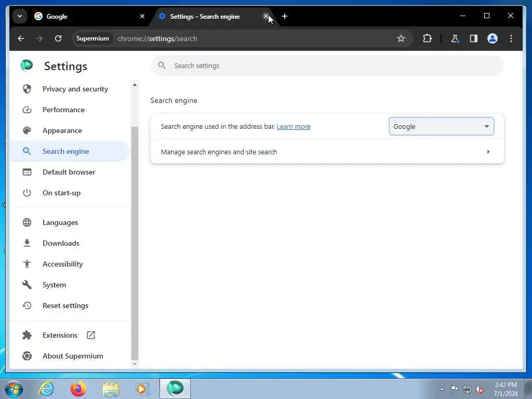
Task: Open Windows Explorer from taskbar
Action: coord(111,389)
